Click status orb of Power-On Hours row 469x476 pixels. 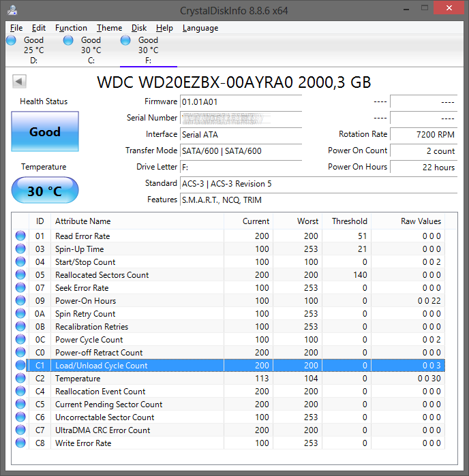click(20, 300)
